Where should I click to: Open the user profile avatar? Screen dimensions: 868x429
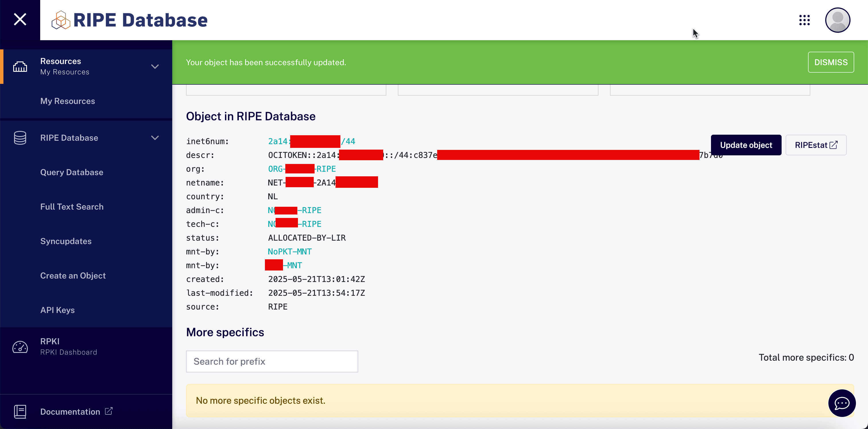tap(837, 20)
